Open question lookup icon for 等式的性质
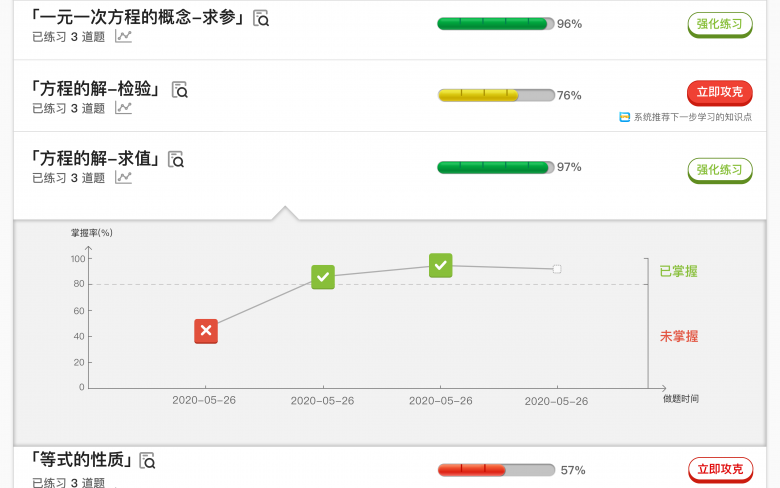 [x=147, y=461]
